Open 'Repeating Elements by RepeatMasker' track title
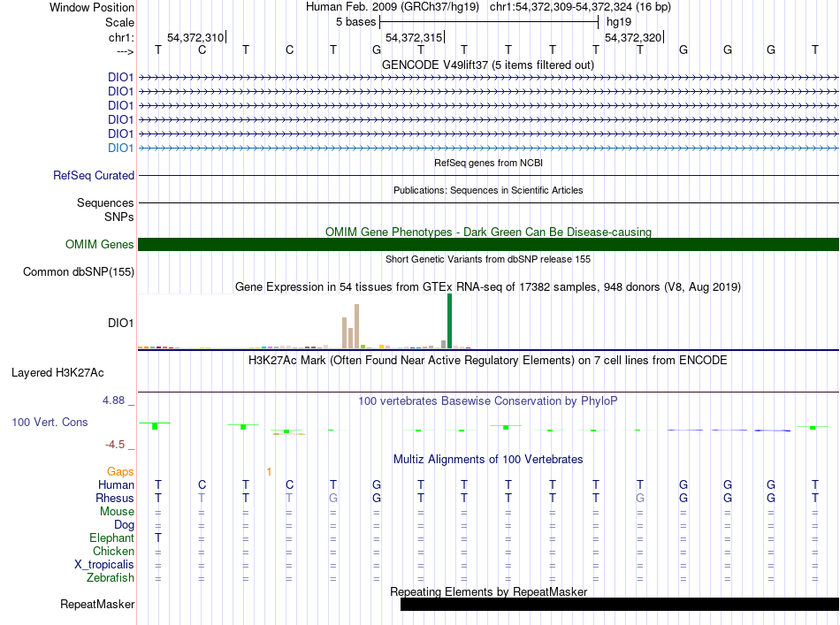Screen dimensions: 840x625 (x=488, y=591)
